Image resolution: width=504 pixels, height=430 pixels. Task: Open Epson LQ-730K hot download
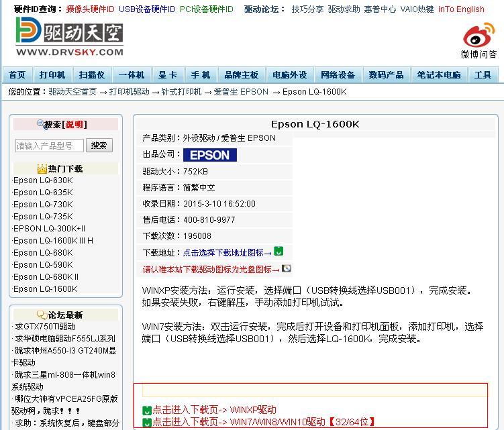coord(43,205)
